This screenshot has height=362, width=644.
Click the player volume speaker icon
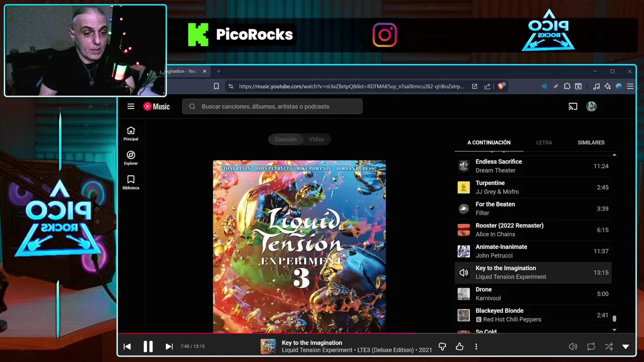[x=573, y=346]
